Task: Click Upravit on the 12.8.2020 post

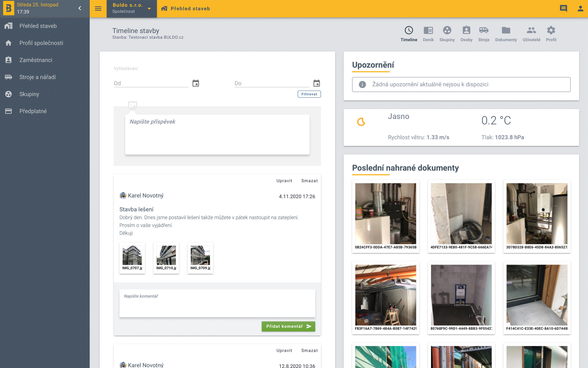Action: coord(284,351)
